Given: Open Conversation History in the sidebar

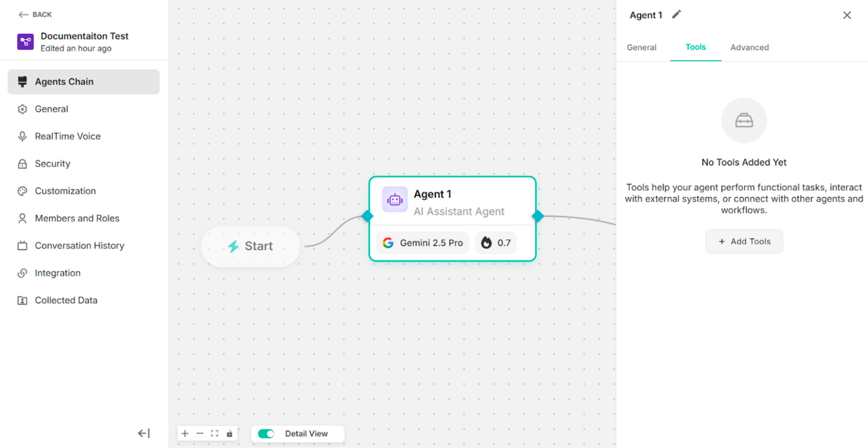Looking at the screenshot, I should click(x=79, y=245).
